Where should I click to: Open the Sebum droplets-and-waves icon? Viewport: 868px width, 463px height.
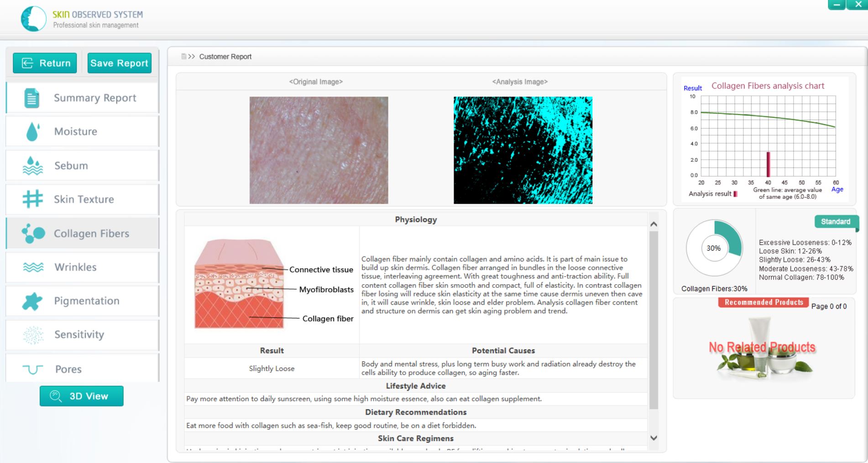tap(32, 166)
